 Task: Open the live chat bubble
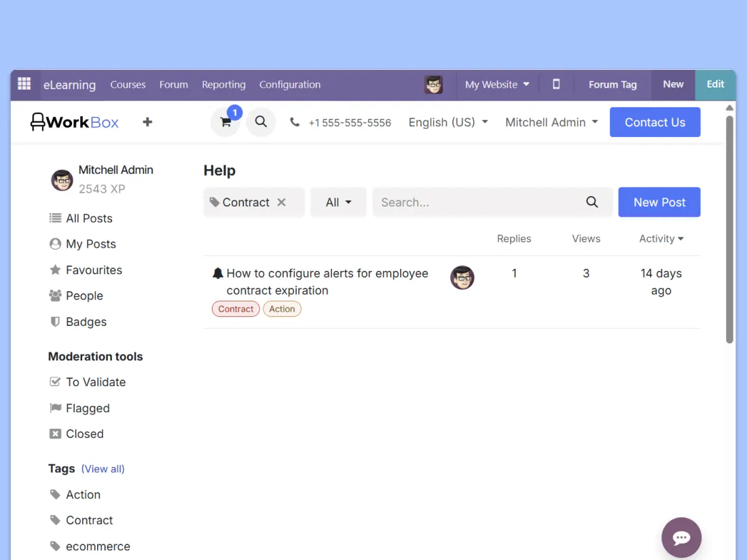(681, 538)
